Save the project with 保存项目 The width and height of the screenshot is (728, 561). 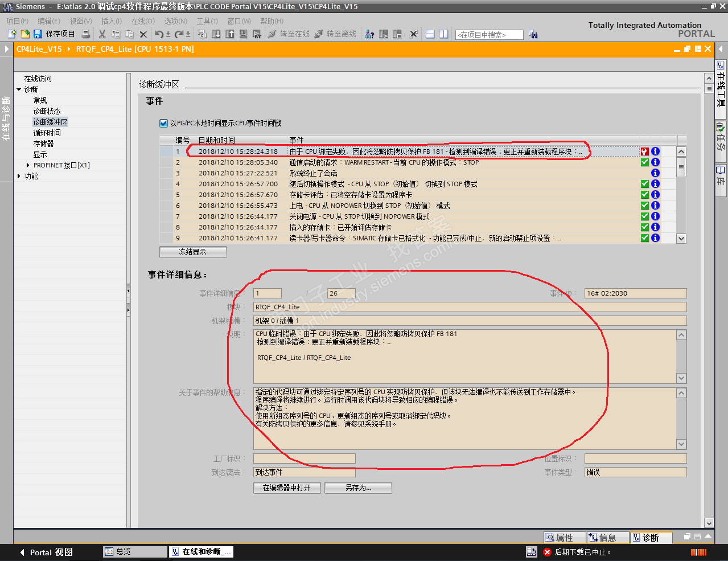point(54,34)
